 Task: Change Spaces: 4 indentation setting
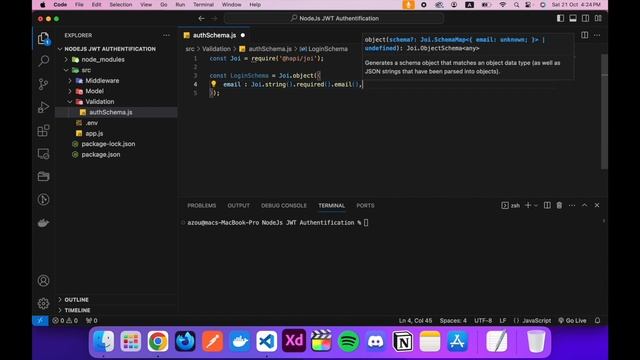coord(453,320)
